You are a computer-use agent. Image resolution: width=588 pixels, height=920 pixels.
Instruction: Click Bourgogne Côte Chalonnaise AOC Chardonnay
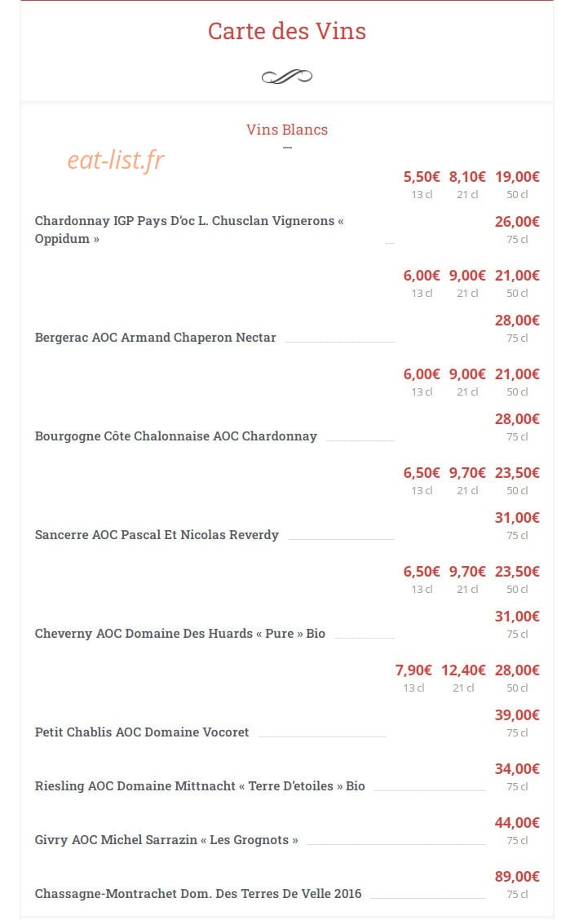click(175, 436)
